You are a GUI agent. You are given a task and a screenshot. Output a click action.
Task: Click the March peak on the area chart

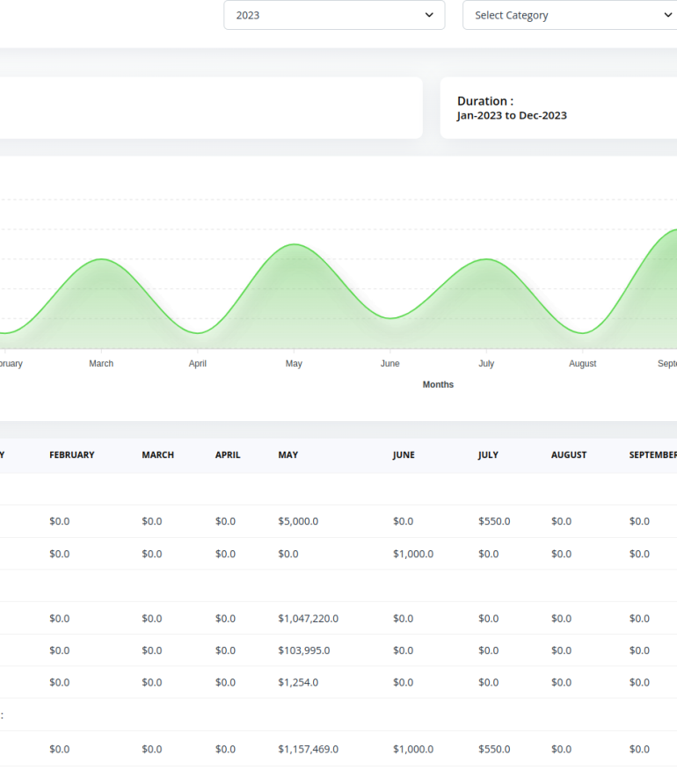pos(101,260)
